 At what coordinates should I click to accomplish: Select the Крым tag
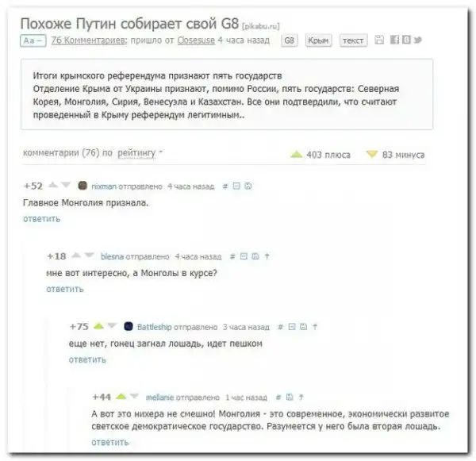pyautogui.click(x=318, y=40)
